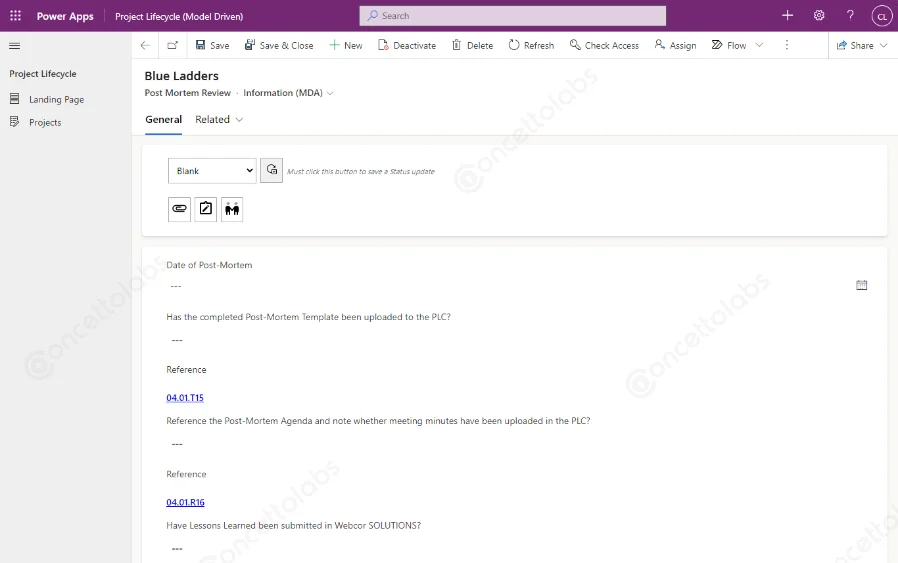Screen dimensions: 898x563
Task: Click the Save & Close button
Action: coord(279,46)
